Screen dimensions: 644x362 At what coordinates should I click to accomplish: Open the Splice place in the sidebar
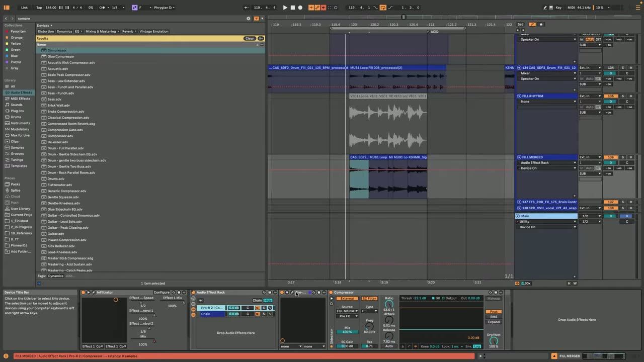pyautogui.click(x=16, y=190)
